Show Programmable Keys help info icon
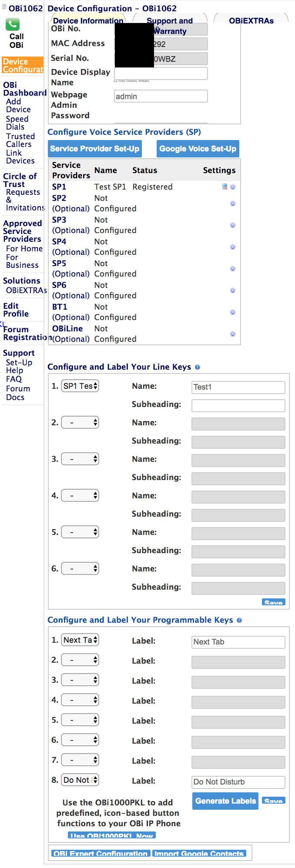 [x=239, y=620]
